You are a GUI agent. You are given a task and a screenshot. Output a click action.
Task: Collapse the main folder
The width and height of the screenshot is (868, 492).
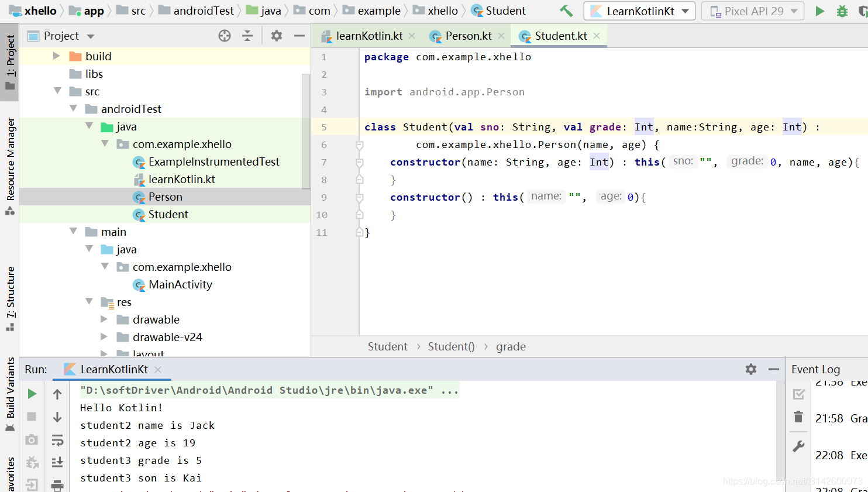pos(73,231)
